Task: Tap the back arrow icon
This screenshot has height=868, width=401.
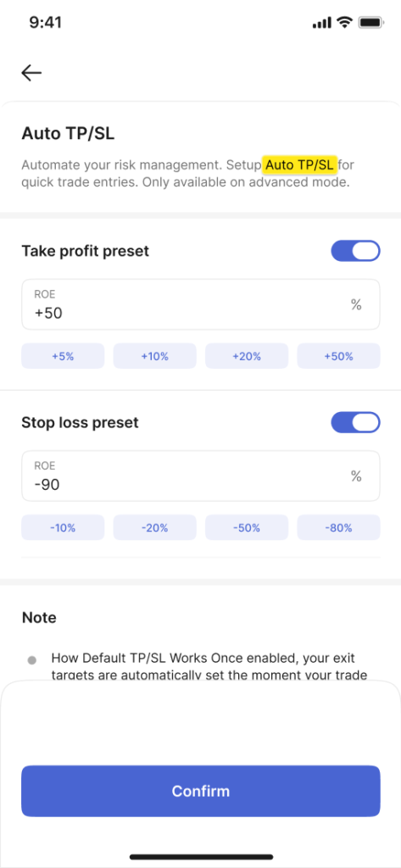Action: click(31, 73)
